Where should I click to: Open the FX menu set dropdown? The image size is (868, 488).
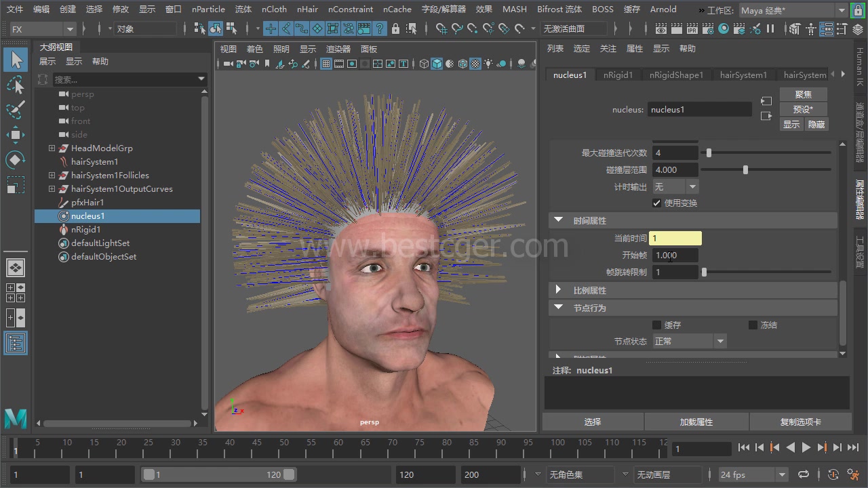(x=43, y=29)
